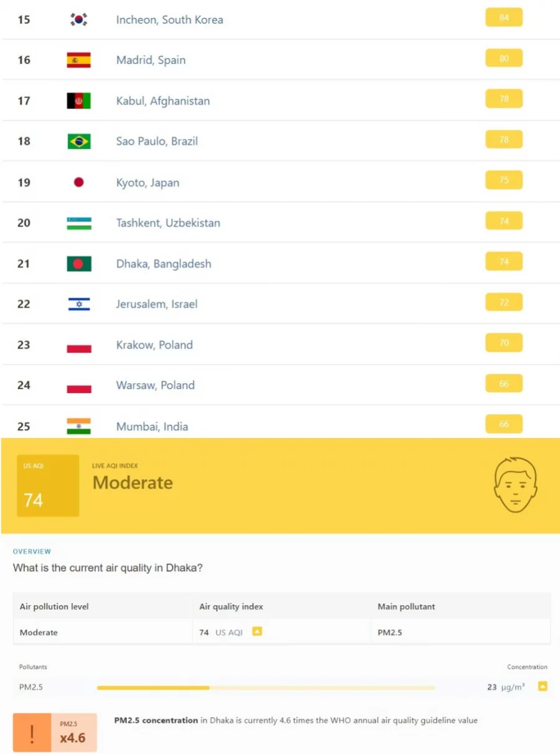Screen dimensions: 560x754
Task: Select the Krakow, Poland ranking entry
Action: coord(154,345)
